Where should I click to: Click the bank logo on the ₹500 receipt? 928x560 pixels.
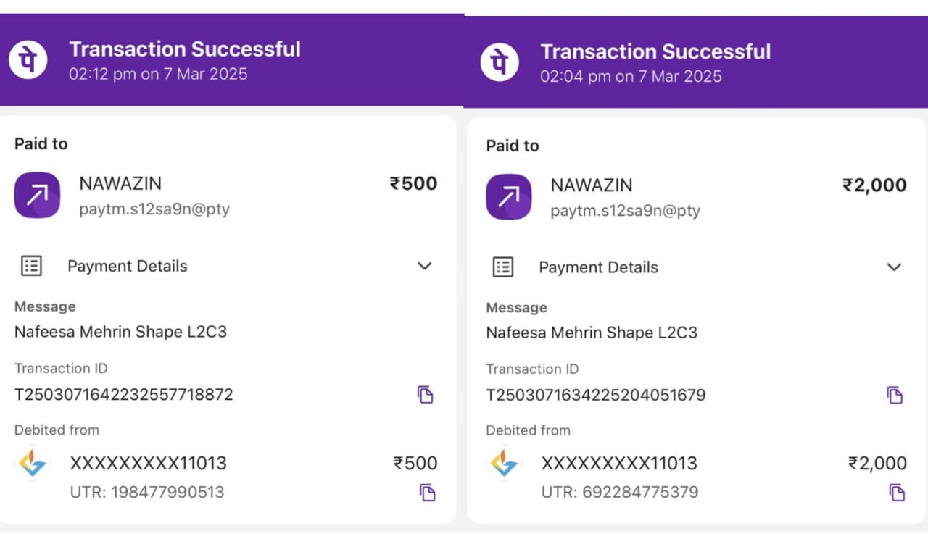[33, 464]
